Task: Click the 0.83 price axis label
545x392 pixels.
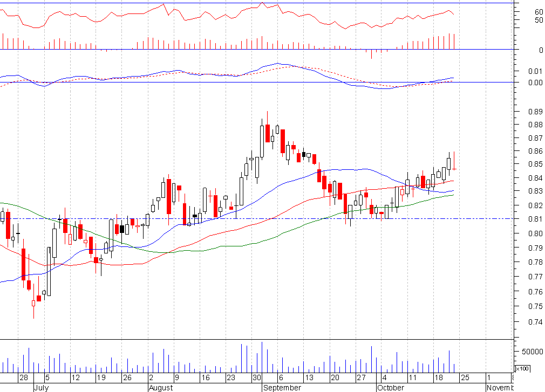Action: tap(535, 191)
